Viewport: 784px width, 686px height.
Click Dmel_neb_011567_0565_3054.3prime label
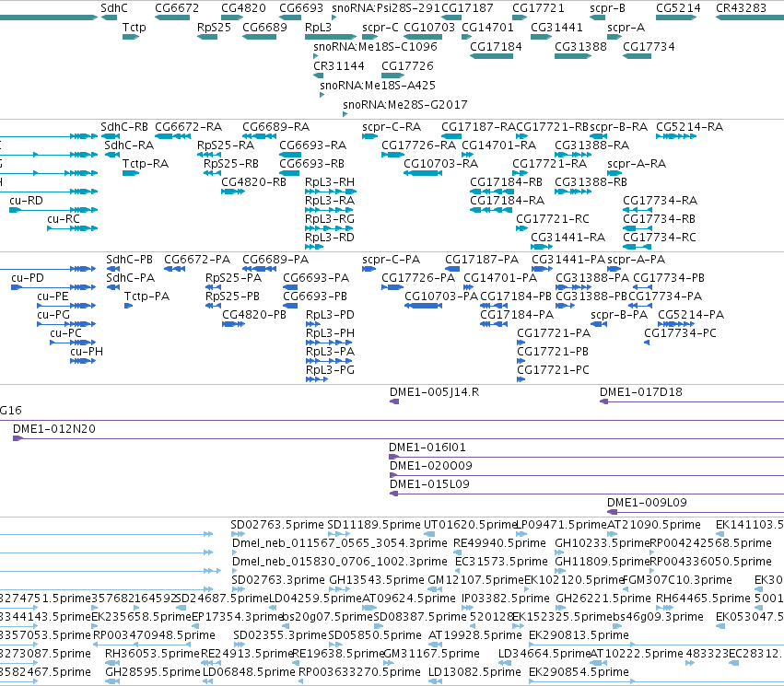click(340, 543)
